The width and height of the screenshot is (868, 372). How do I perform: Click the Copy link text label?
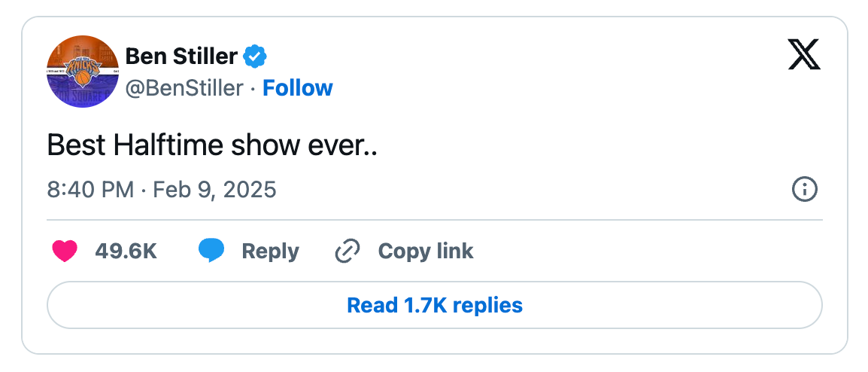(x=426, y=251)
